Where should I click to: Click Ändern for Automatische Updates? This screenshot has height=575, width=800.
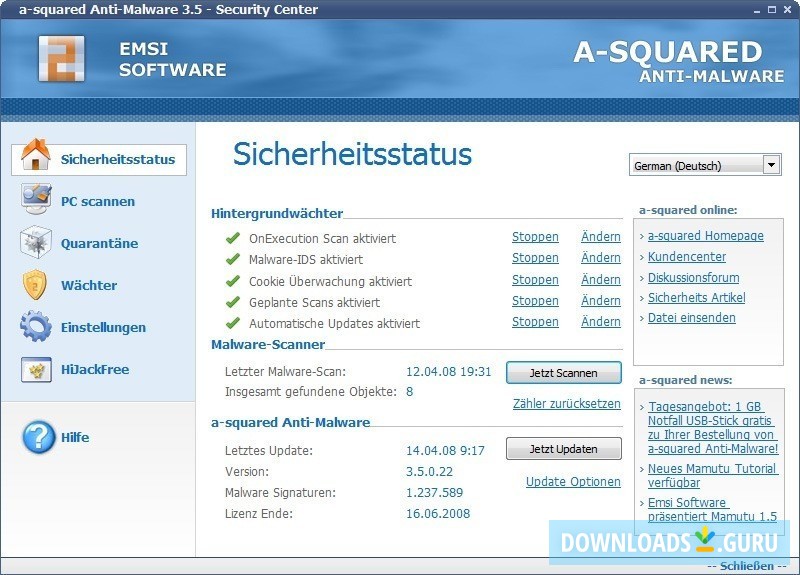[601, 321]
